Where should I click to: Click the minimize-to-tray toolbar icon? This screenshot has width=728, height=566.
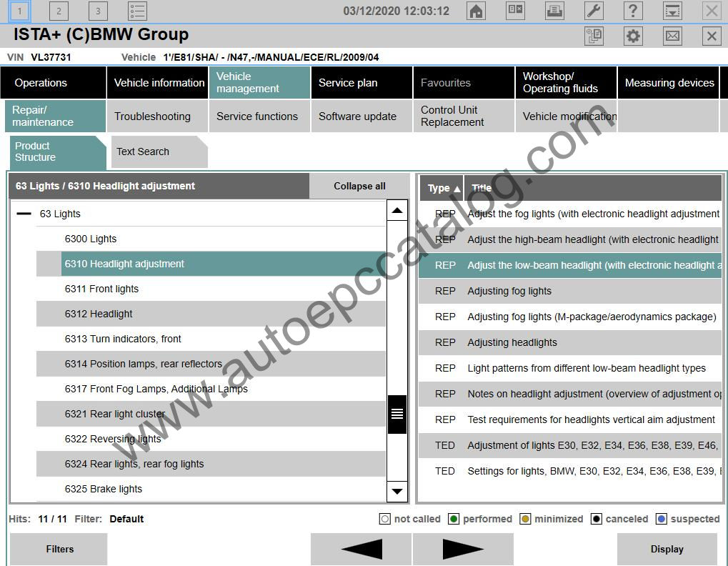pyautogui.click(x=672, y=11)
